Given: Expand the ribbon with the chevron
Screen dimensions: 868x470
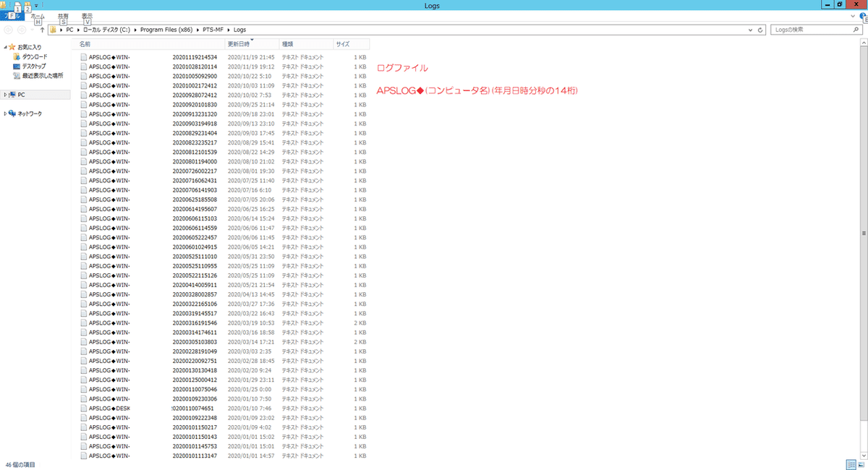Looking at the screenshot, I should pyautogui.click(x=854, y=15).
